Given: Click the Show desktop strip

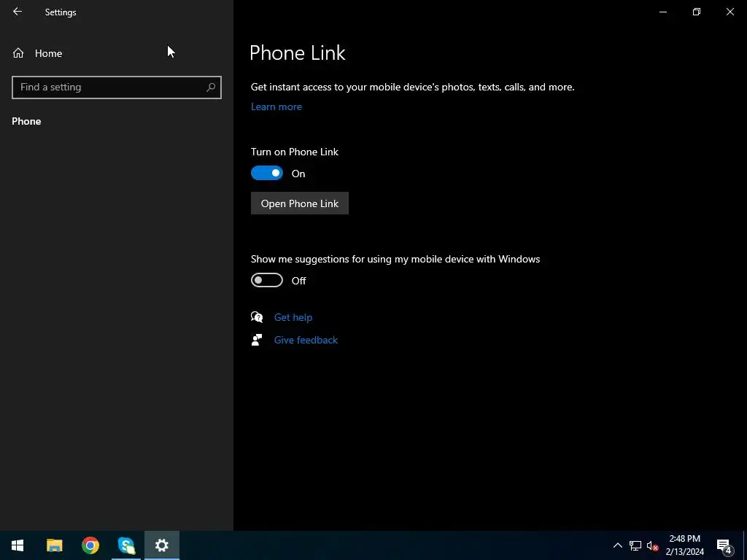Looking at the screenshot, I should click(745, 545).
